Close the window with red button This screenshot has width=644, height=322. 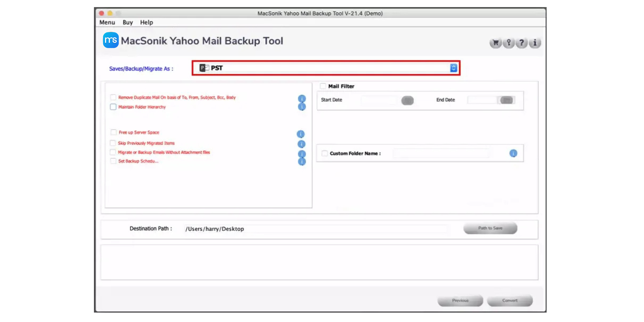[102, 13]
